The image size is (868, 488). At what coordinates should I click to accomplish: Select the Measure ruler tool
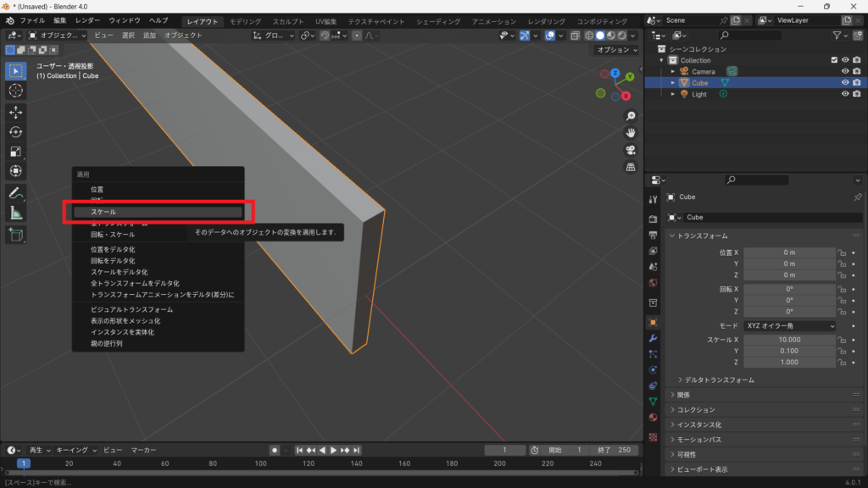point(16,213)
